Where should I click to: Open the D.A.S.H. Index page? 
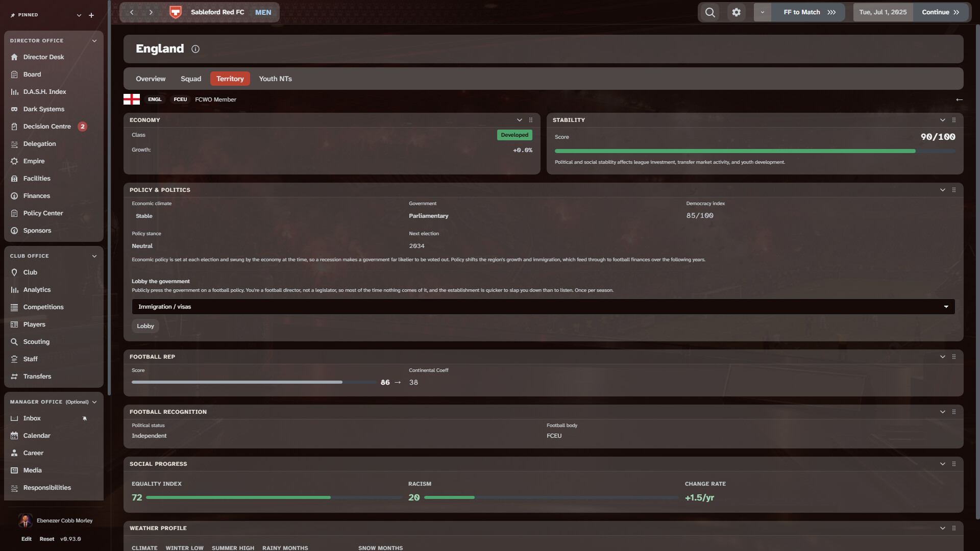point(53,92)
